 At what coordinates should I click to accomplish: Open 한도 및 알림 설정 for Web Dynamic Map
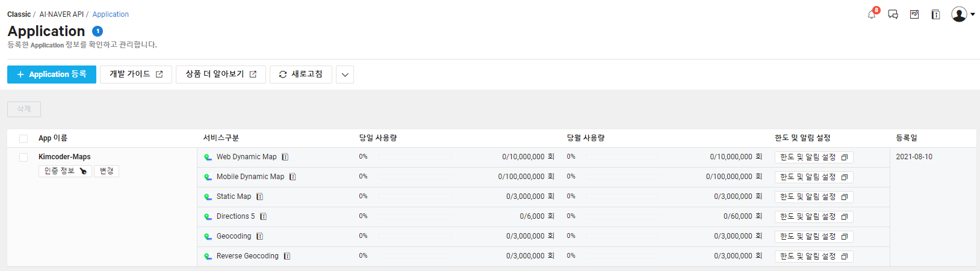point(814,157)
